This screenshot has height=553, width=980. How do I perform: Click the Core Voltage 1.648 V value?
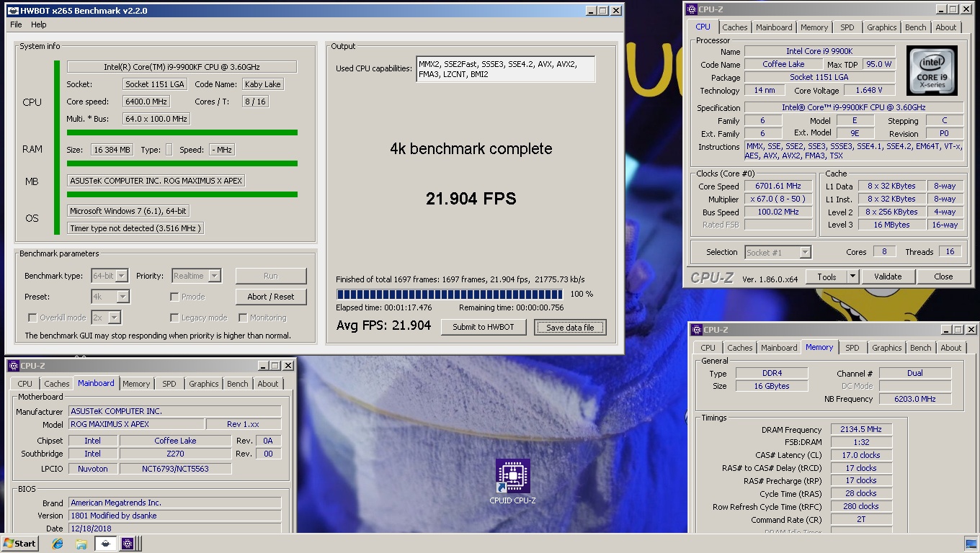869,90
